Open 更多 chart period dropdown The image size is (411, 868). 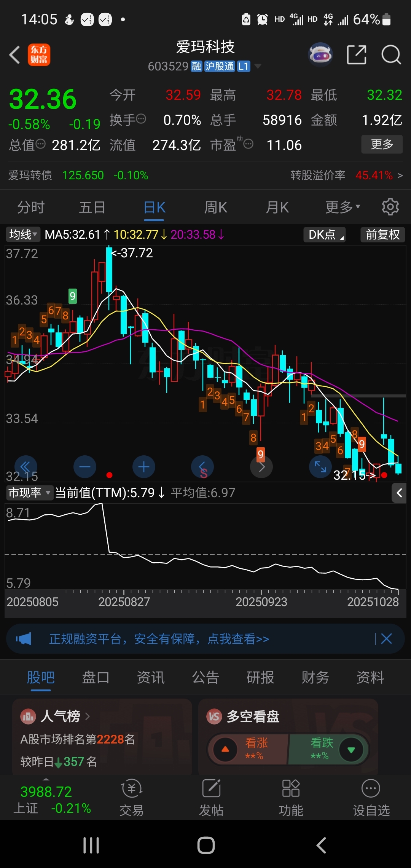pyautogui.click(x=342, y=207)
